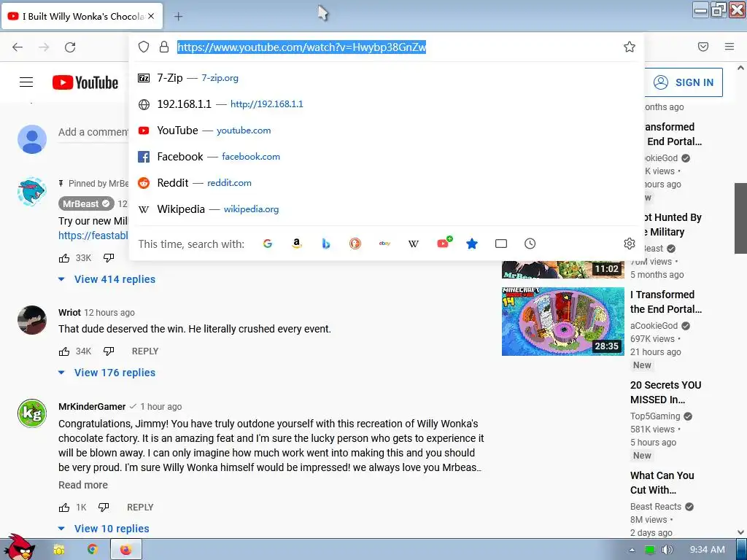Viewport: 747px width, 560px height.
Task: Select the 192.168.1.1 suggestion
Action: pyautogui.click(x=387, y=104)
